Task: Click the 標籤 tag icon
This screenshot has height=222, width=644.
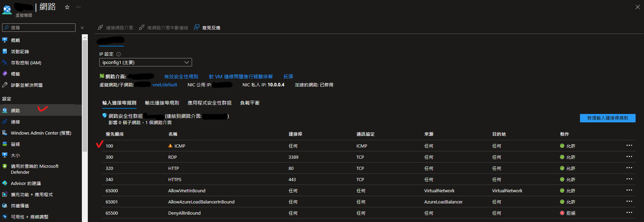Action: tap(5, 74)
